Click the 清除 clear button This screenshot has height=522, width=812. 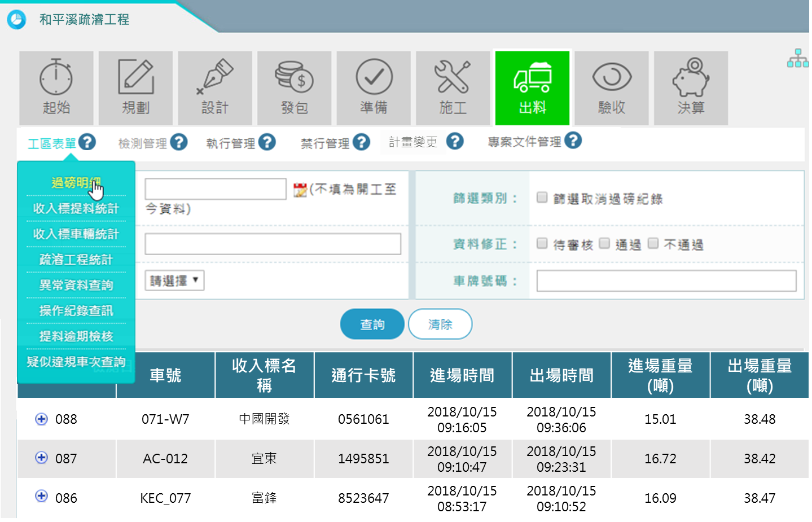click(440, 324)
